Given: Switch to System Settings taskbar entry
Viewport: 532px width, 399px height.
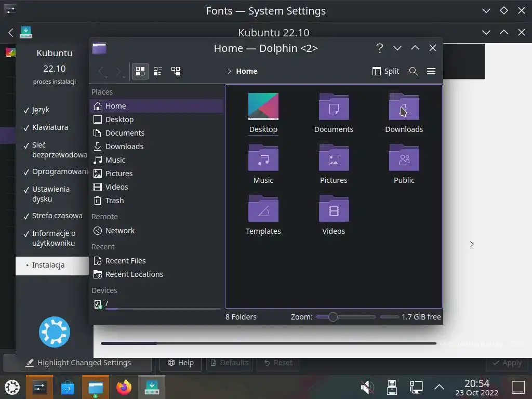Looking at the screenshot, I should 39,387.
